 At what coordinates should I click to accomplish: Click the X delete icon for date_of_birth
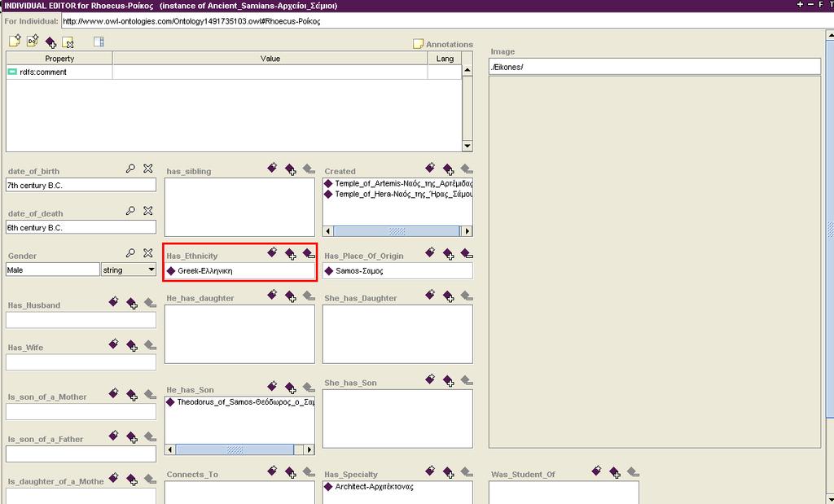[148, 169]
